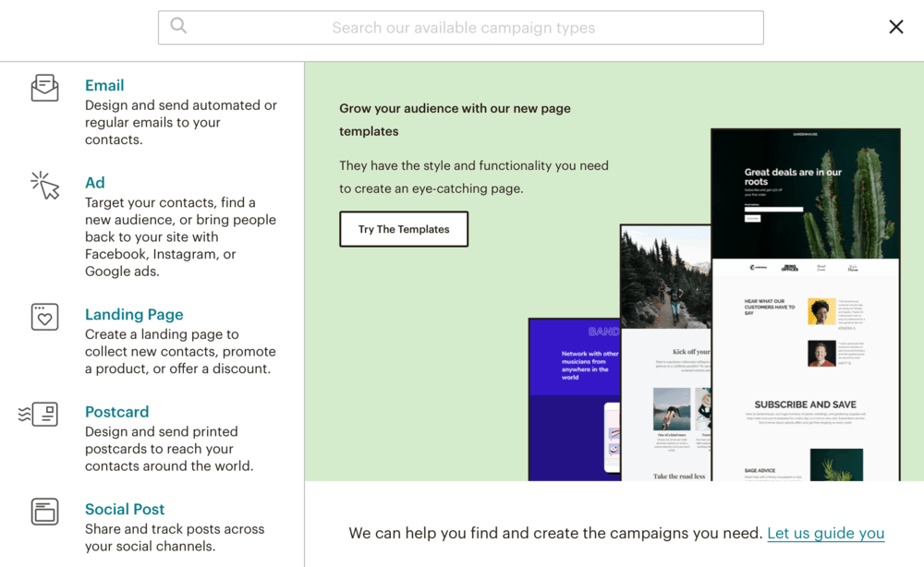924x567 pixels.
Task: Click inside the campaign types search field
Action: coord(460,28)
